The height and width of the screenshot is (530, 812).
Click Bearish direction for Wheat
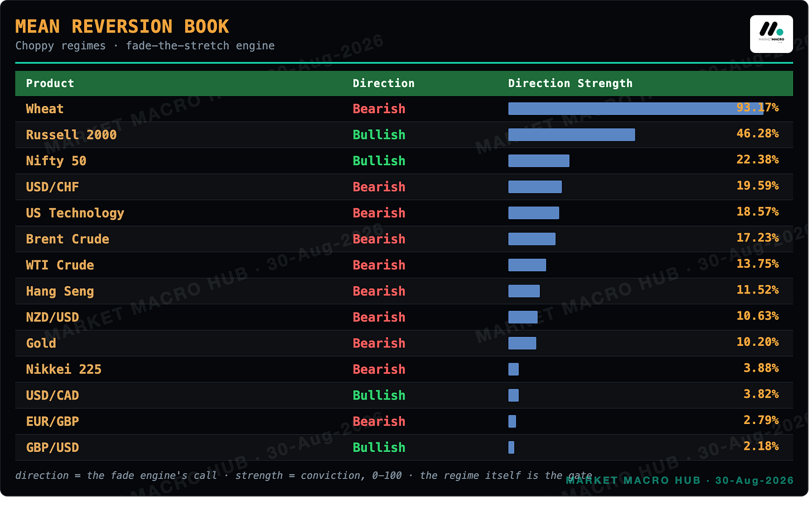[379, 109]
